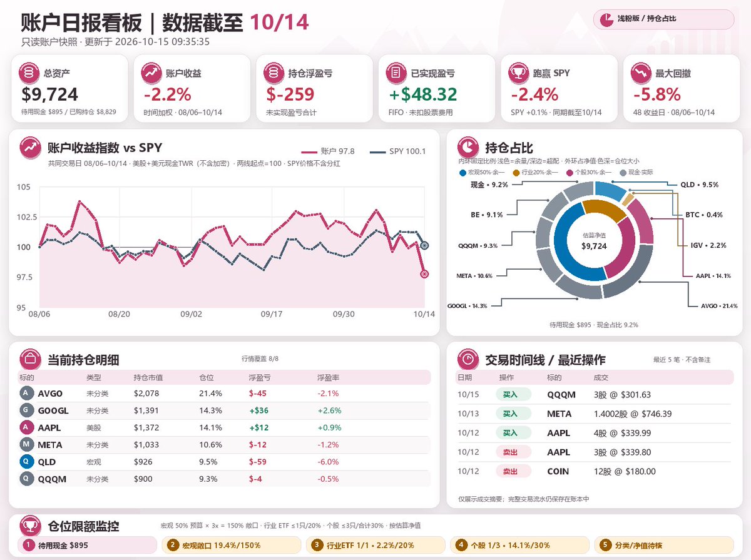
Task: Click the 现金 • 9.2% donut label
Action: pyautogui.click(x=489, y=185)
